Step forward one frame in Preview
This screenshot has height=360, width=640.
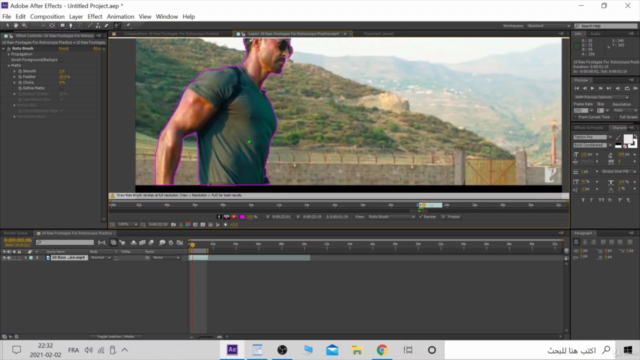click(600, 89)
